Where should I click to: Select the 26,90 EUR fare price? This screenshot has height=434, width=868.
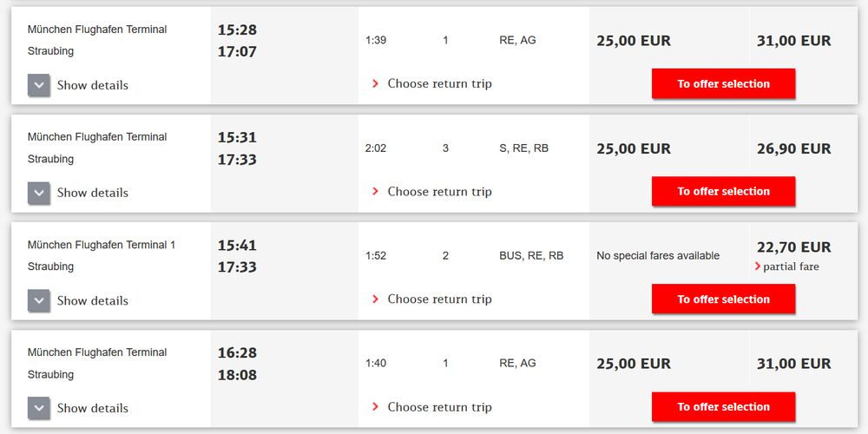tap(794, 148)
